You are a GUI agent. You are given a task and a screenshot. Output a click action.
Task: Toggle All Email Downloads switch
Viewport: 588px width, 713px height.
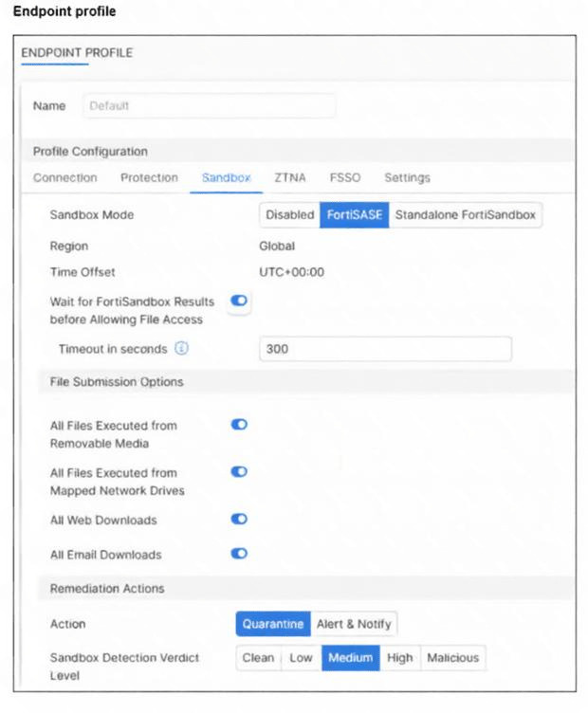coord(239,554)
